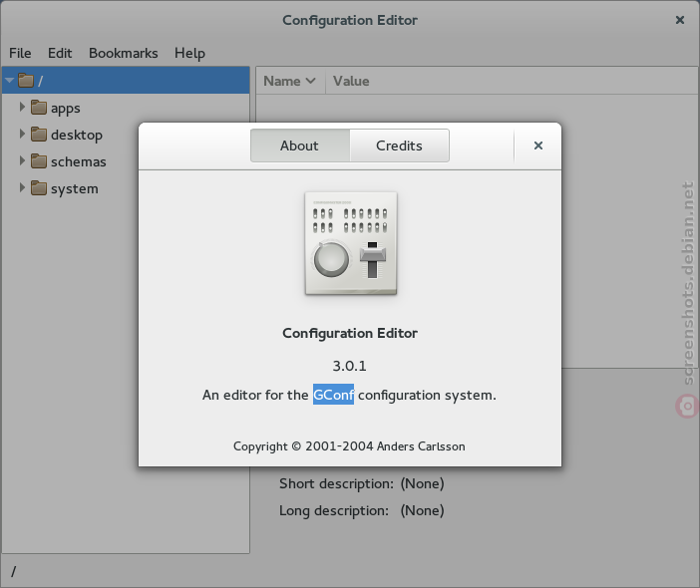Click the schemas folder icon
Screen dimensions: 700x588
point(39,161)
